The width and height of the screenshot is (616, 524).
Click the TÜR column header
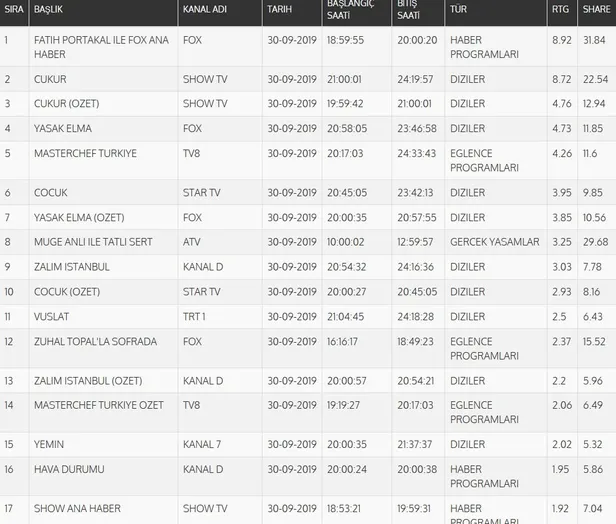pyautogui.click(x=458, y=9)
